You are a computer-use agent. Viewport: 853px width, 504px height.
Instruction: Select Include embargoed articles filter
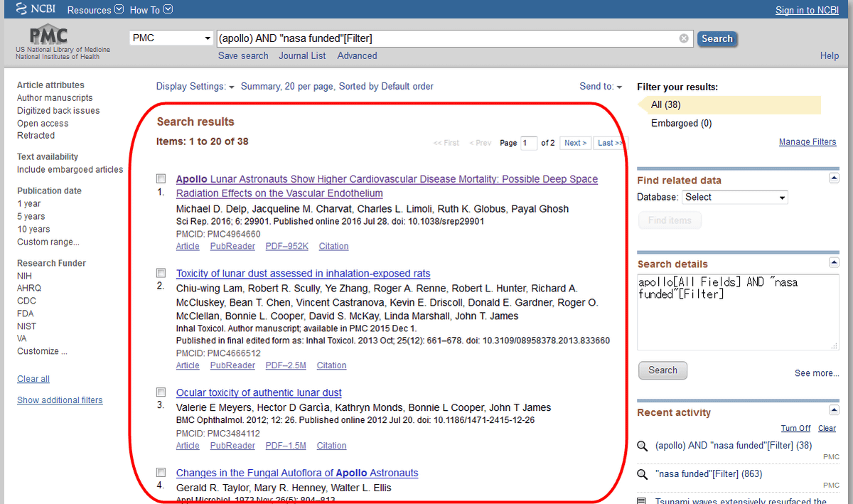point(70,170)
